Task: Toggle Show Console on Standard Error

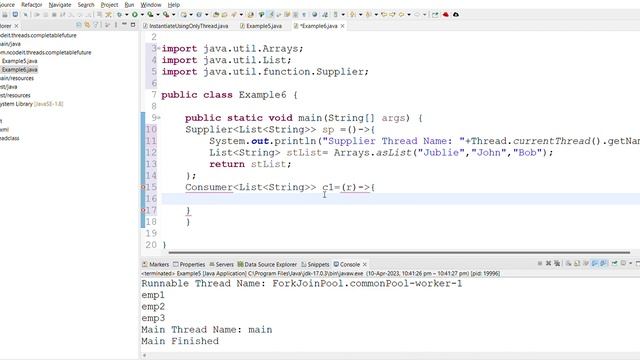Action: pyautogui.click(x=603, y=263)
